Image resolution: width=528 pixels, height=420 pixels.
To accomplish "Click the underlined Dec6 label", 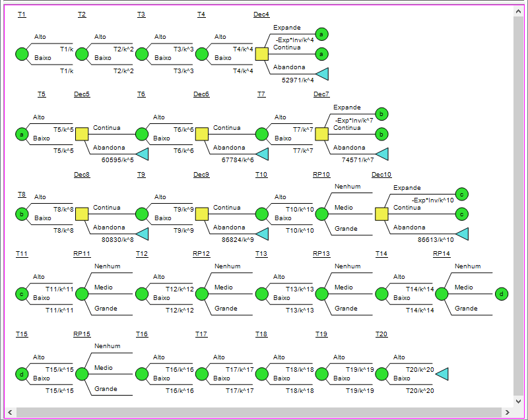I will tap(201, 94).
